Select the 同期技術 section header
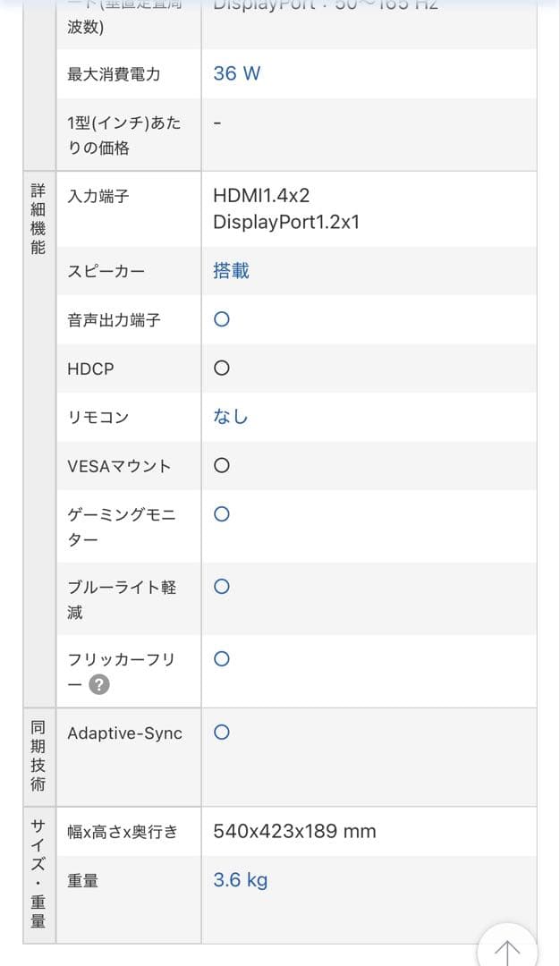Viewport: 560px width, 966px height. [38, 755]
